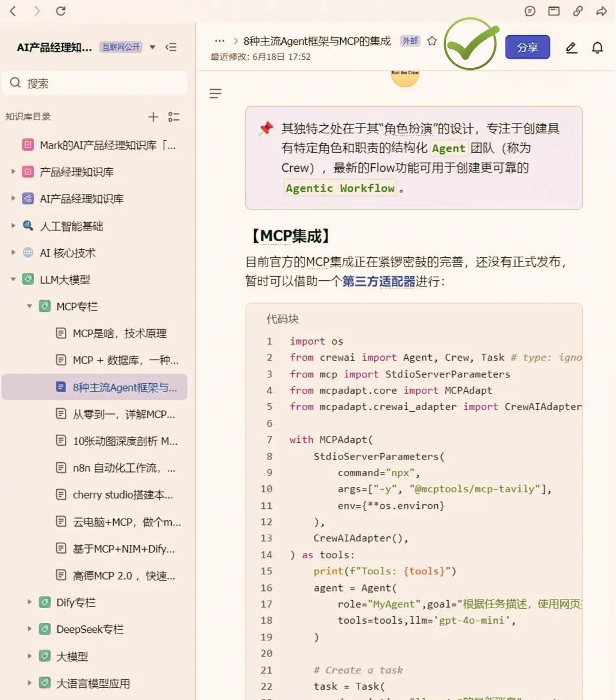Click the page refresh icon
616x700 pixels.
(62, 11)
